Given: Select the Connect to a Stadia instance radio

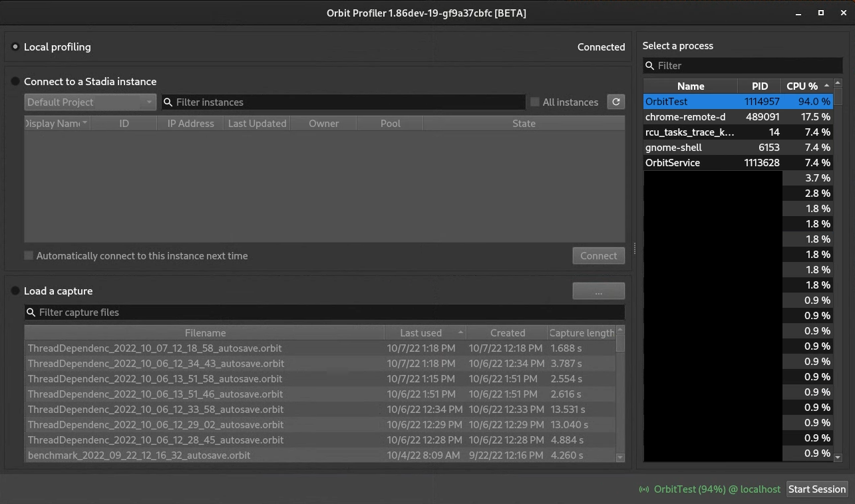Looking at the screenshot, I should coord(15,81).
